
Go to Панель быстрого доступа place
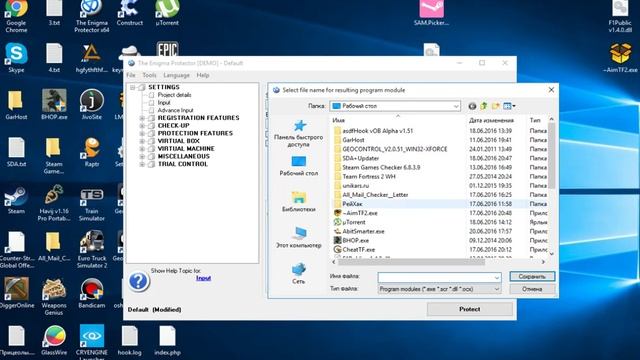click(298, 133)
